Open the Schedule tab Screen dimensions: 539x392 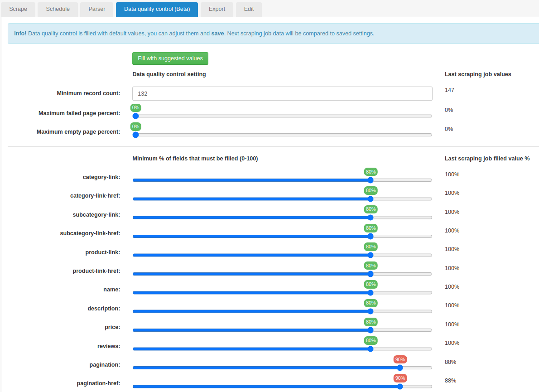click(58, 9)
